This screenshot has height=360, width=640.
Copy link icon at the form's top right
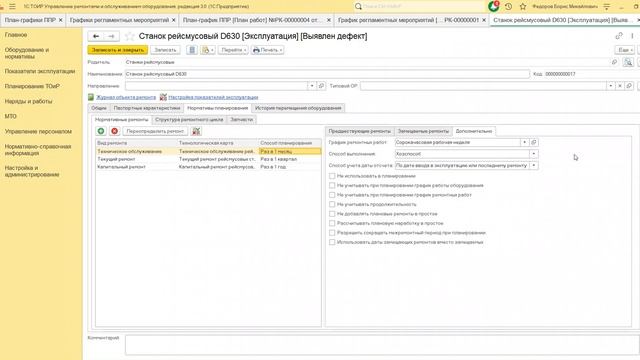click(619, 36)
